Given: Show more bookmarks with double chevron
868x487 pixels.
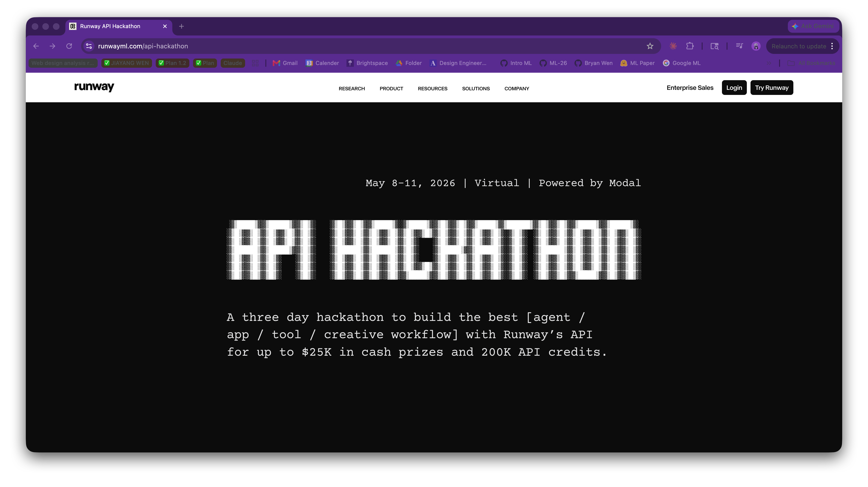Looking at the screenshot, I should point(768,63).
